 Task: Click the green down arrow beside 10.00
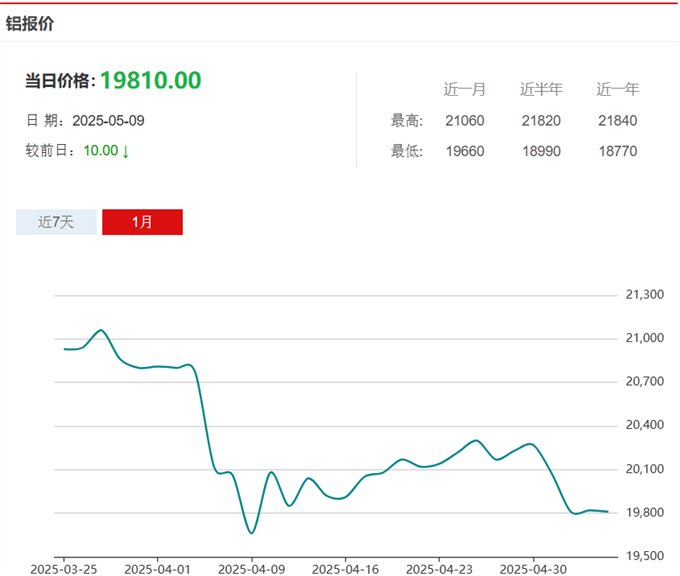click(x=126, y=152)
